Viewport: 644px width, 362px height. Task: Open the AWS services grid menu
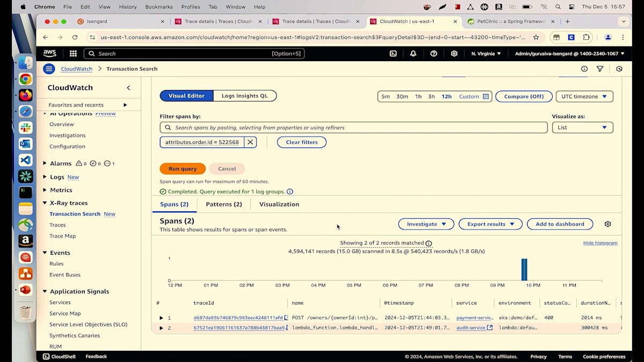click(73, 54)
